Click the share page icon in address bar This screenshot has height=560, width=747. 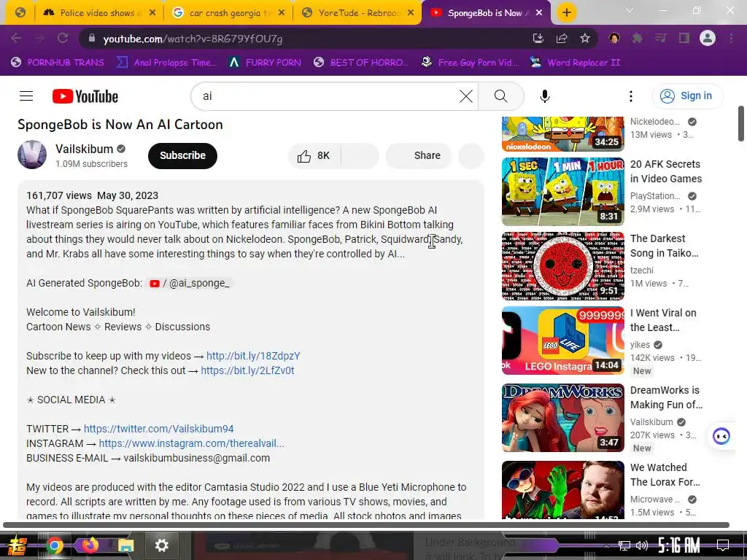(562, 39)
